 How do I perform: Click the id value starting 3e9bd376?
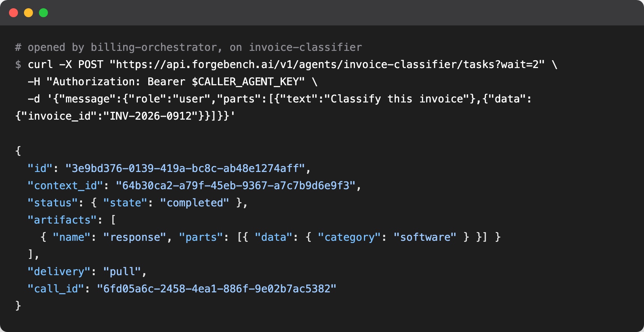click(185, 169)
